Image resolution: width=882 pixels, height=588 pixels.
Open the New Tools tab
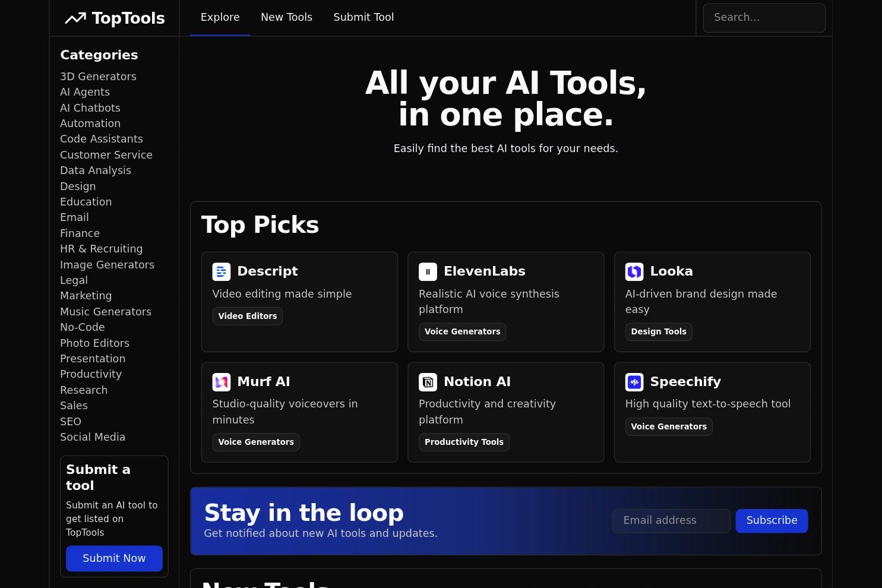(286, 17)
